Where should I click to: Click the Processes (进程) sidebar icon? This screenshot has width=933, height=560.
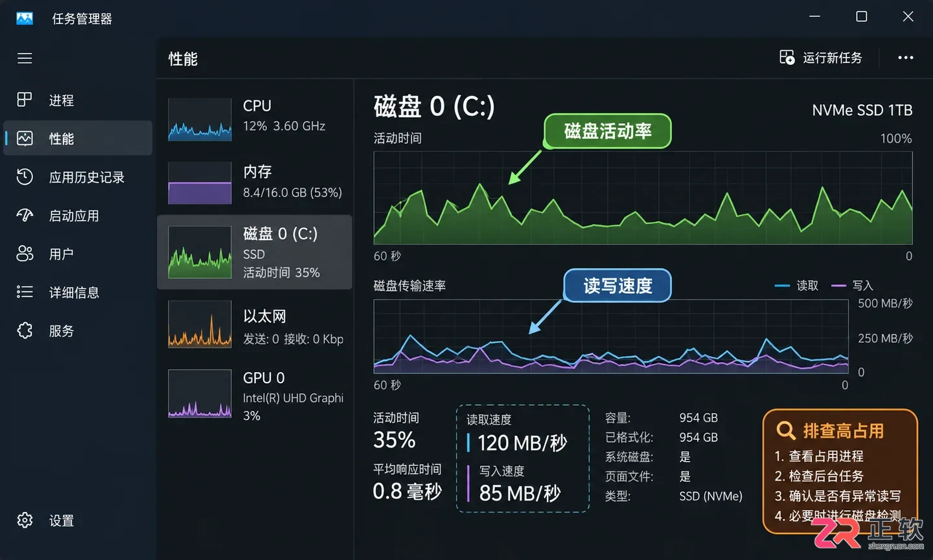click(25, 100)
